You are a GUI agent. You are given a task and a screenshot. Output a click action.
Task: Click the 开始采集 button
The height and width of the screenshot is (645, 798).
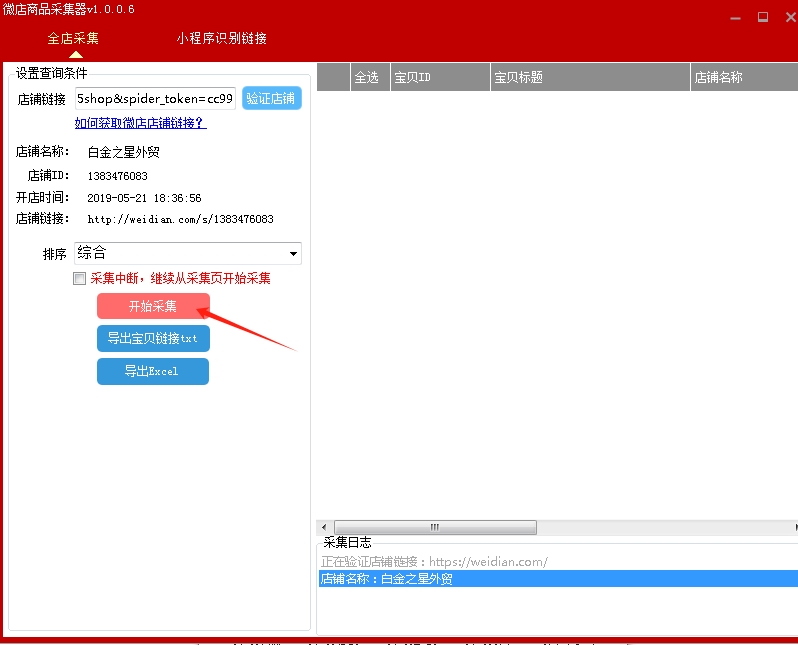click(153, 306)
